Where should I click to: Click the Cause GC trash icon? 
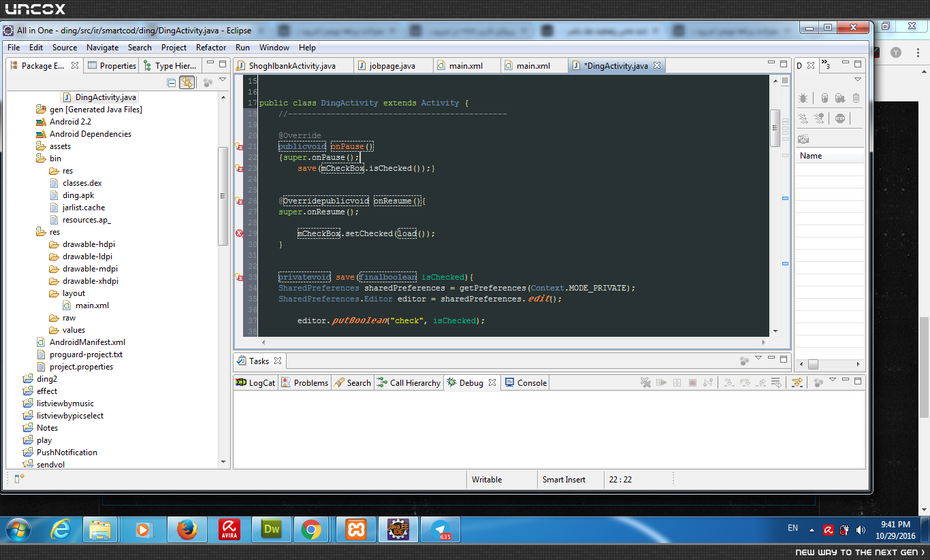856,99
